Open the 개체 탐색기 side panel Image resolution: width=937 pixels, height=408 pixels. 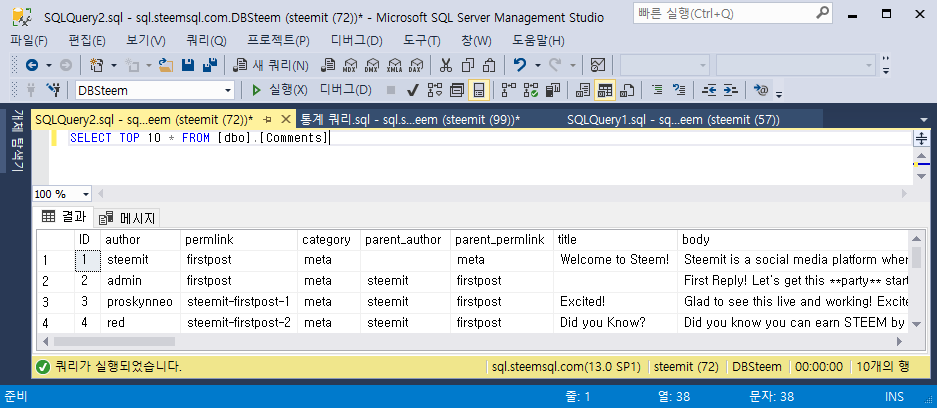(x=17, y=140)
